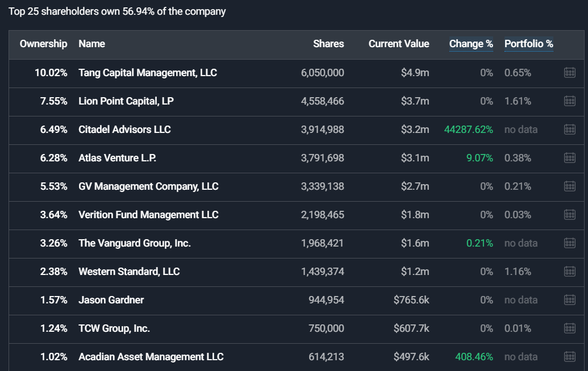Open calendar icon for Tang Capital Management
Viewport: 588px width, 371px height.
tap(570, 72)
